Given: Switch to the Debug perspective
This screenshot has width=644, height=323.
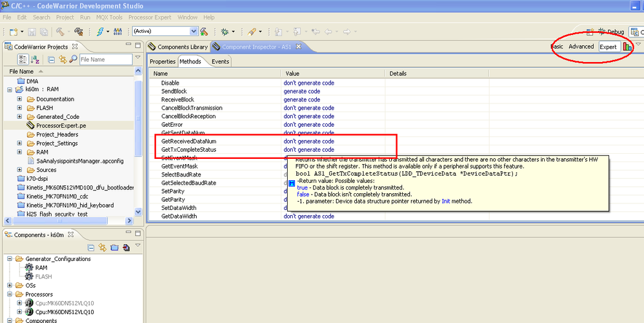Looking at the screenshot, I should click(611, 32).
